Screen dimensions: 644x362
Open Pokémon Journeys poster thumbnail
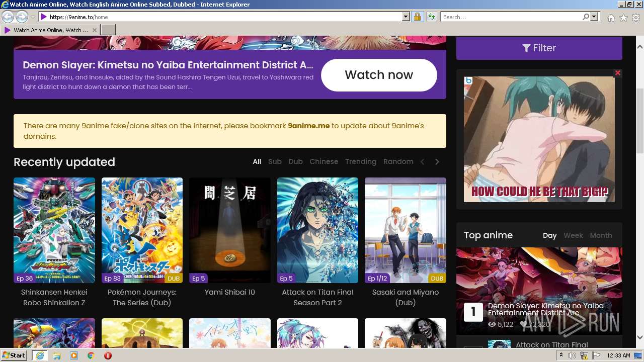tap(142, 230)
